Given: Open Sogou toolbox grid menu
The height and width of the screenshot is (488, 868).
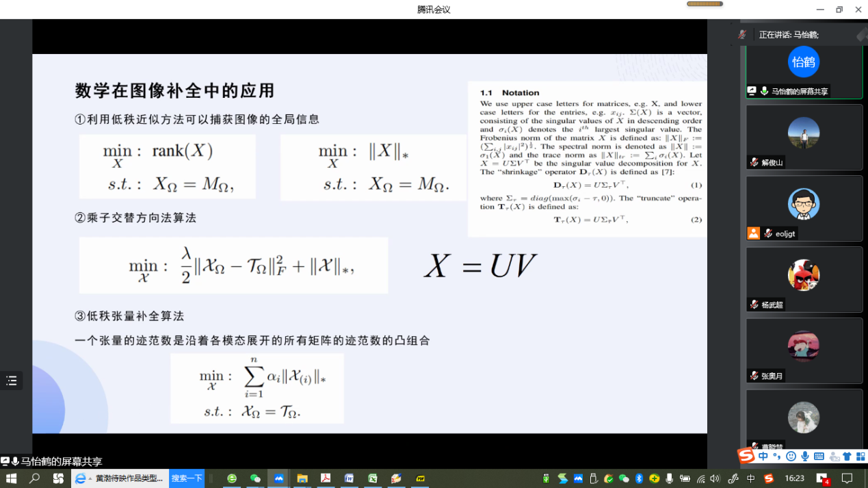Looking at the screenshot, I should [860, 457].
